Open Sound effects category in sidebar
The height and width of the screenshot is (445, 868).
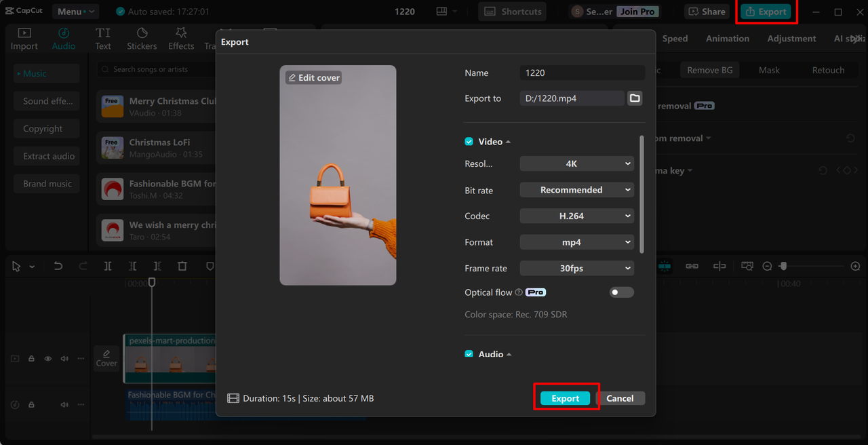pos(47,101)
